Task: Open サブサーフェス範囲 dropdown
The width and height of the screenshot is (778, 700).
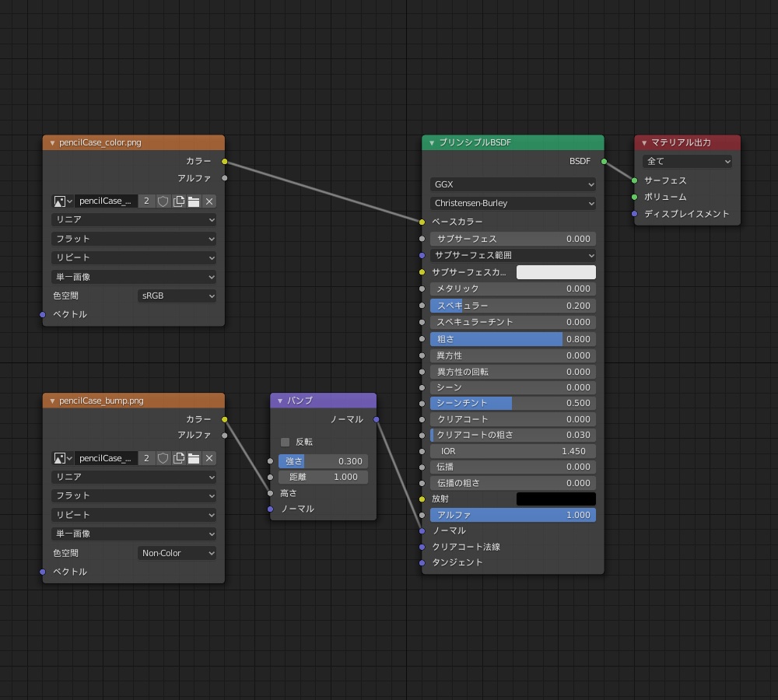Action: [x=513, y=255]
